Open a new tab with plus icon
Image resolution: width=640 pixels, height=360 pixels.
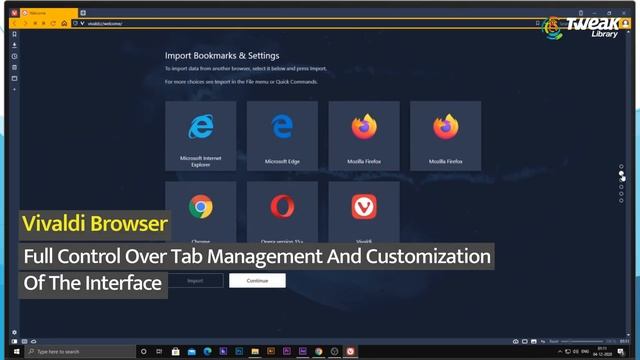pyautogui.click(x=83, y=13)
